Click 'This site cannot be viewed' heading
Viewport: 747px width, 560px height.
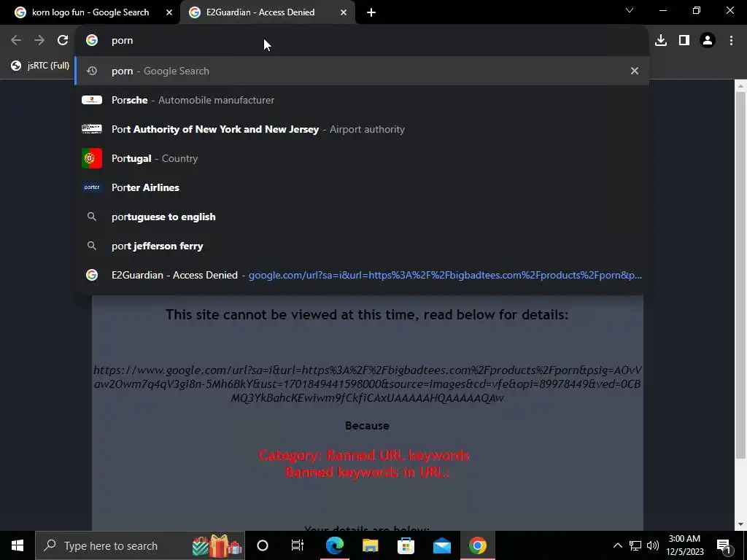pyautogui.click(x=367, y=315)
